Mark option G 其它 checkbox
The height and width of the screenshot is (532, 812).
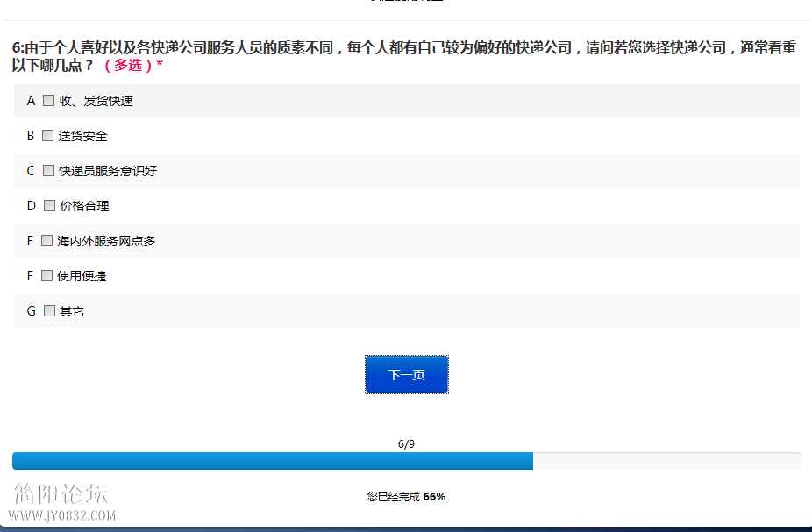pyautogui.click(x=50, y=310)
